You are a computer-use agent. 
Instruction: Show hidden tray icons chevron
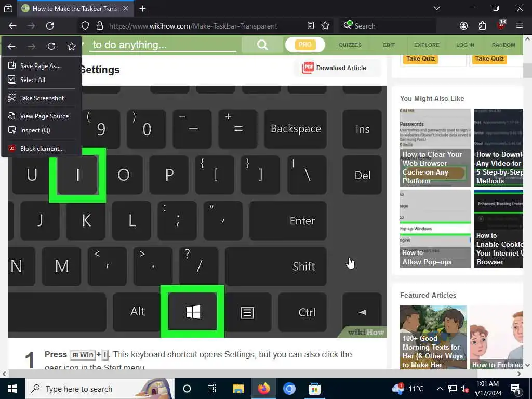[440, 389]
